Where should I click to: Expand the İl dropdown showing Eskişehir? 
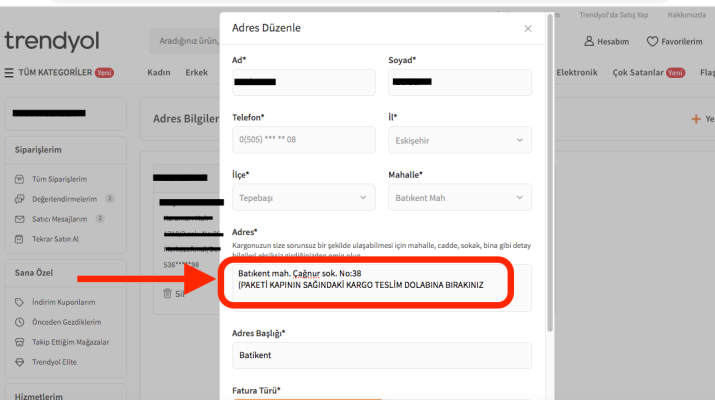pyautogui.click(x=459, y=140)
